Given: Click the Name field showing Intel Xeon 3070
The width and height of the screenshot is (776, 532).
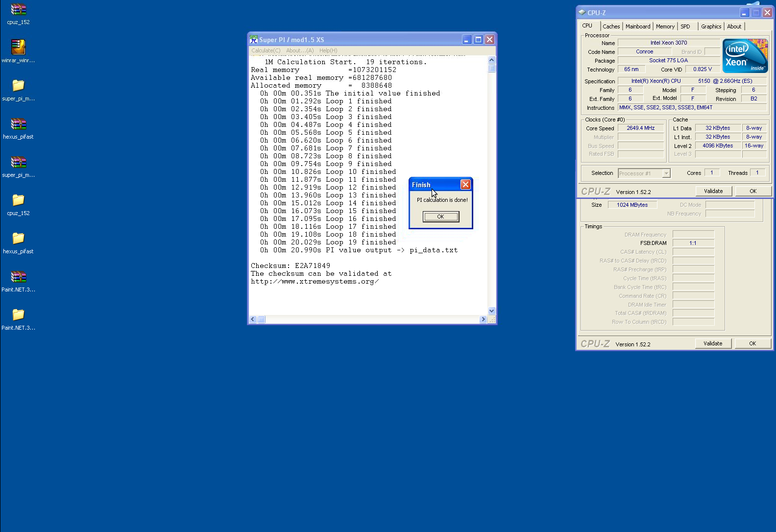Looking at the screenshot, I should point(669,43).
